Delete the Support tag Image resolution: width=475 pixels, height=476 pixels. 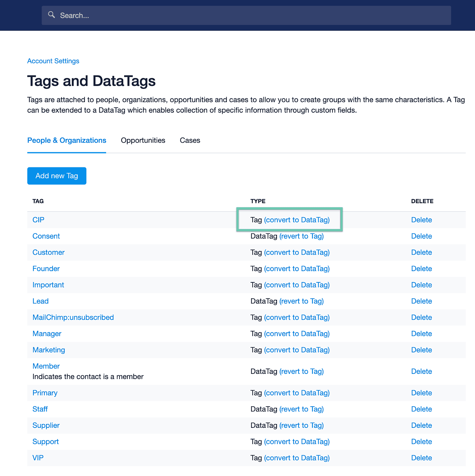[421, 442]
